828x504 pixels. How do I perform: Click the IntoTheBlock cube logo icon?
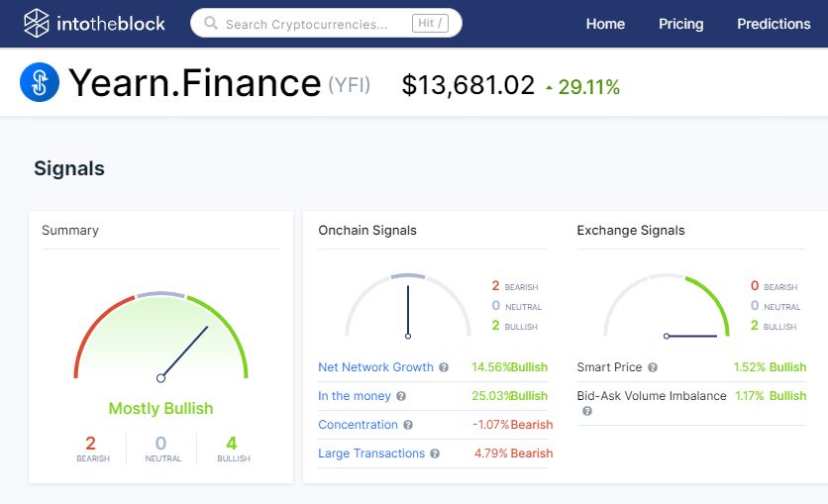tap(36, 23)
